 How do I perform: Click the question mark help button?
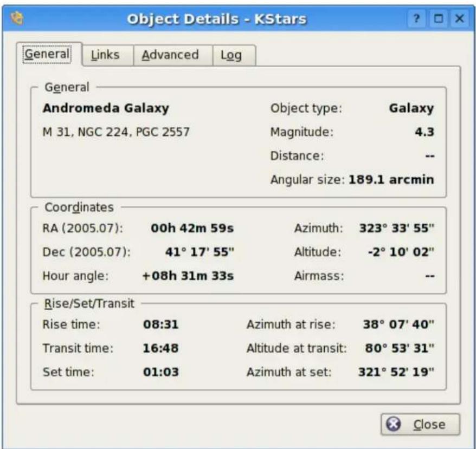point(416,19)
